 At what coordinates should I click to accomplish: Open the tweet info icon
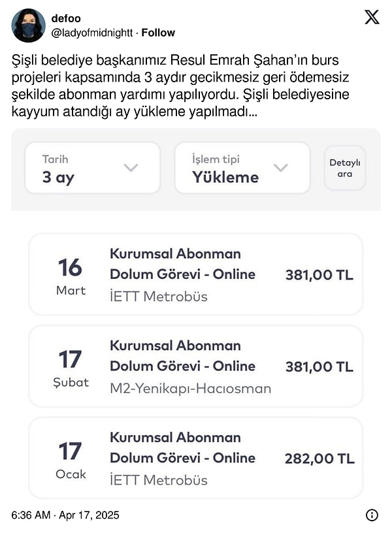coord(372,515)
